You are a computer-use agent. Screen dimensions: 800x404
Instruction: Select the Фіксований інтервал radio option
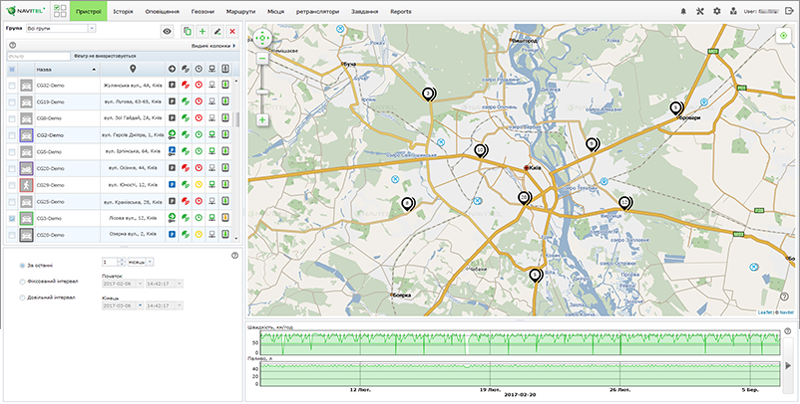[x=22, y=281]
